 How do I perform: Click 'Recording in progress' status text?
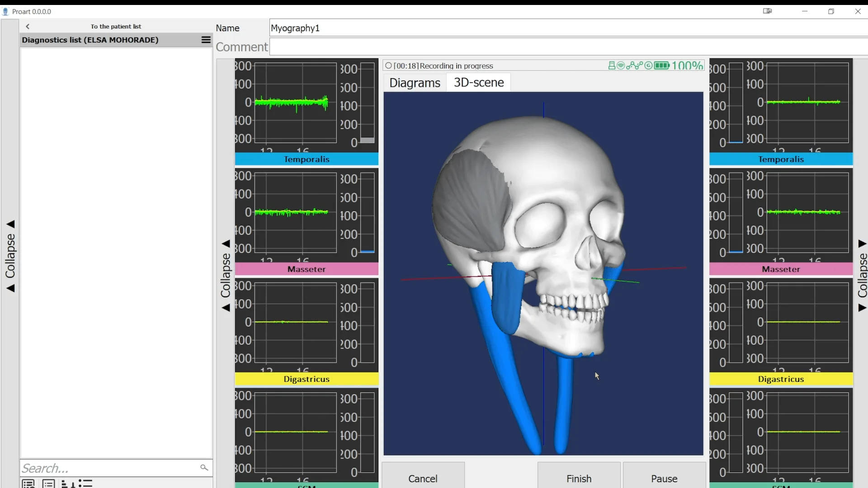(456, 66)
